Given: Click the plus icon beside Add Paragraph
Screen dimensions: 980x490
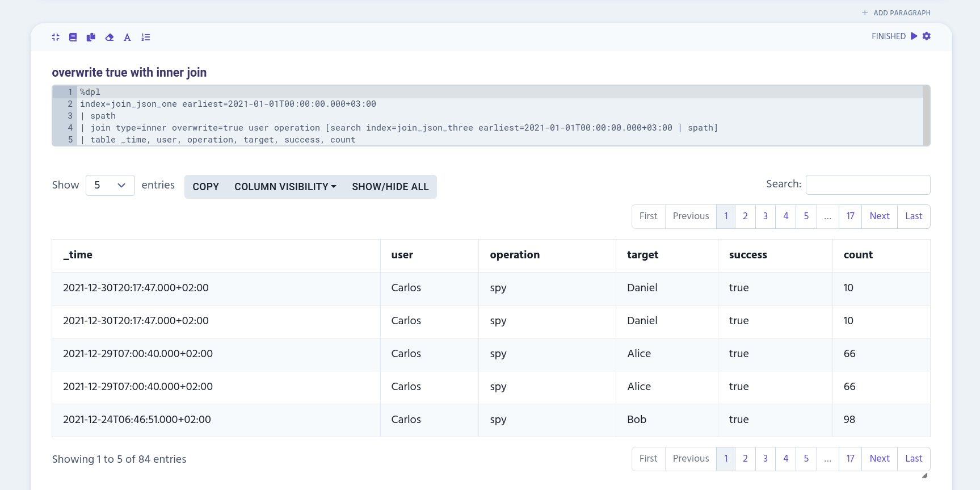Looking at the screenshot, I should pyautogui.click(x=865, y=12).
